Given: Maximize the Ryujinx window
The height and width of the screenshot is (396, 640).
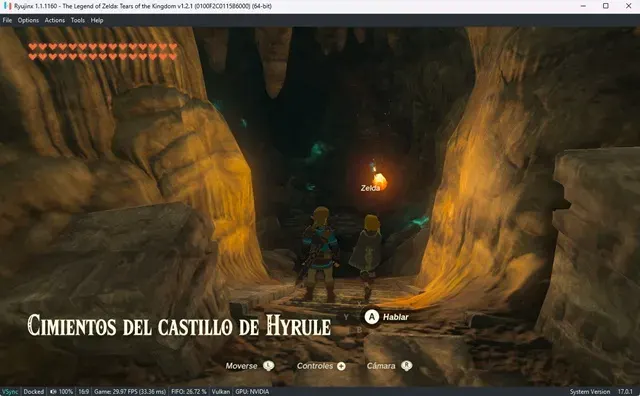Looking at the screenshot, I should [606, 6].
